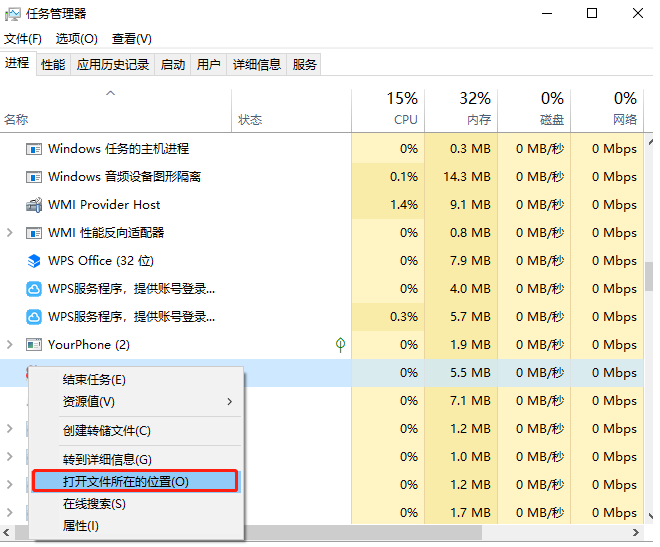This screenshot has width=660, height=547.
Task: Click the WMI Provider Host icon
Action: (x=32, y=205)
